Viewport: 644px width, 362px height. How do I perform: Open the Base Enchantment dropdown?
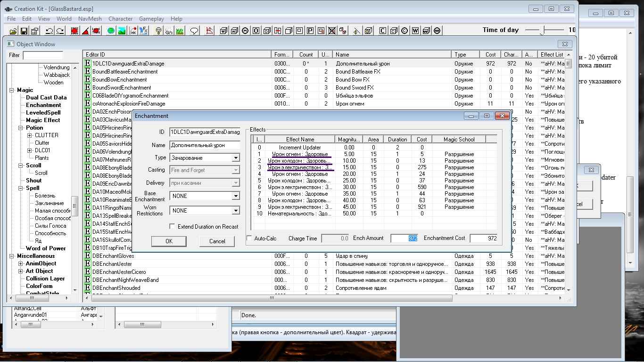click(236, 196)
